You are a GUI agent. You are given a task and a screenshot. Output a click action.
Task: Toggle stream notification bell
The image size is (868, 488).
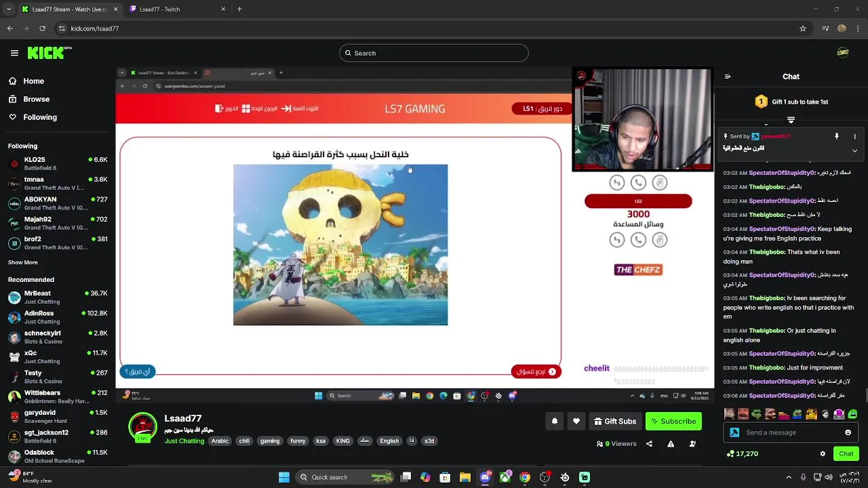pyautogui.click(x=554, y=422)
